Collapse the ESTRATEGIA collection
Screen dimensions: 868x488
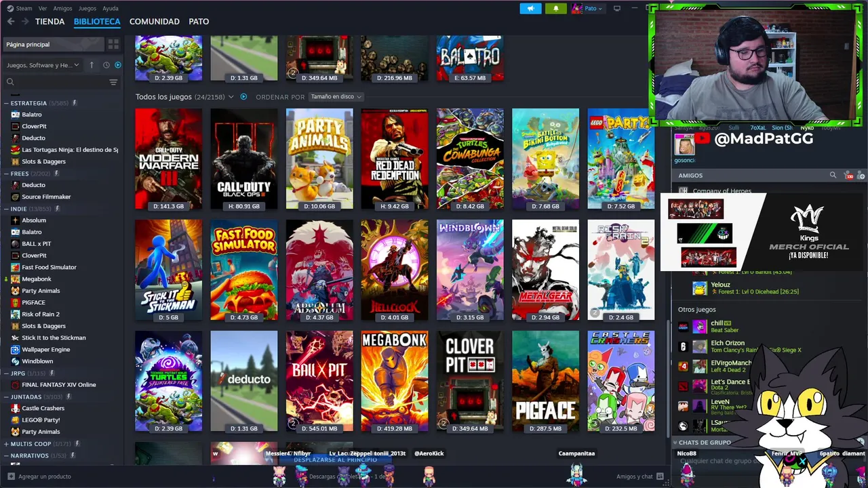tap(6, 103)
